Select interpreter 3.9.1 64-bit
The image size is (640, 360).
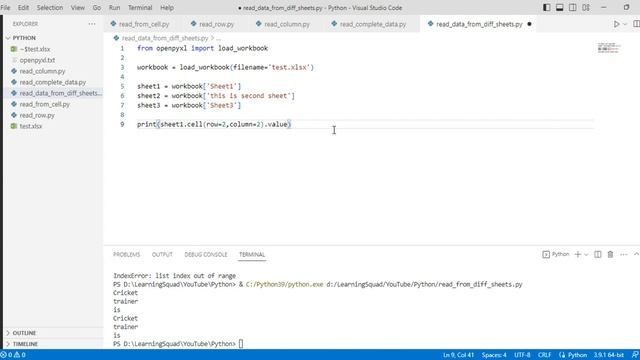point(609,355)
